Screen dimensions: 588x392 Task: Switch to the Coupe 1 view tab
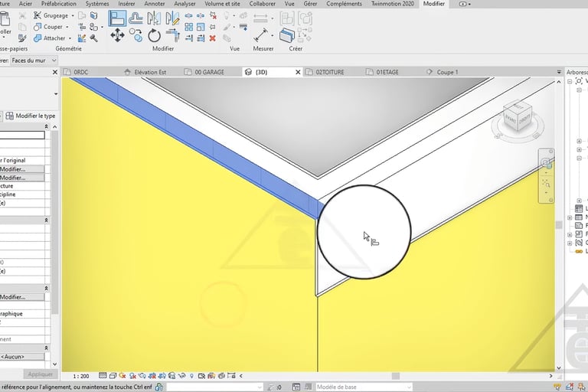pyautogui.click(x=447, y=72)
